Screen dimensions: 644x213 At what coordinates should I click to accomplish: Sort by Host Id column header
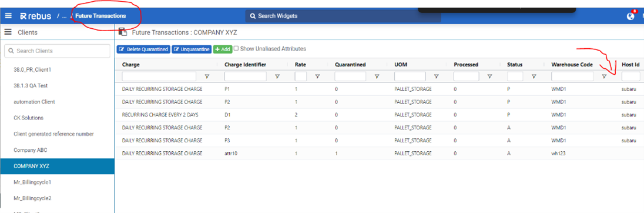point(631,65)
